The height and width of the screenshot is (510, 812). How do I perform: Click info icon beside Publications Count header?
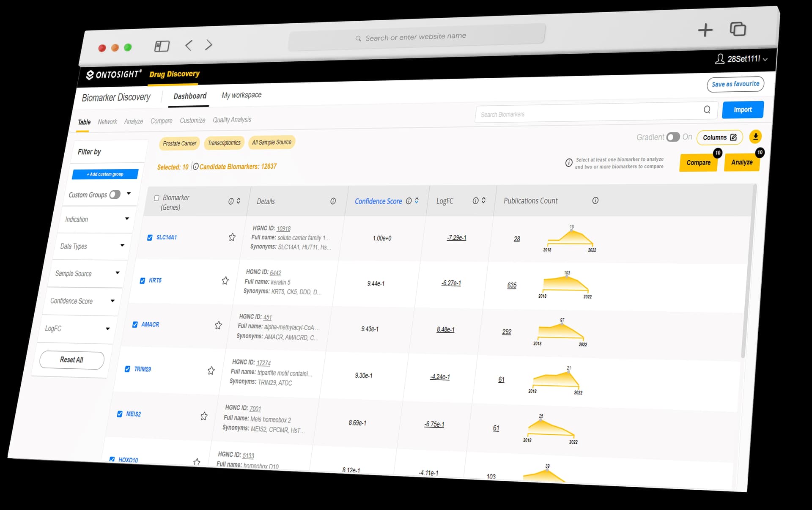coord(595,200)
